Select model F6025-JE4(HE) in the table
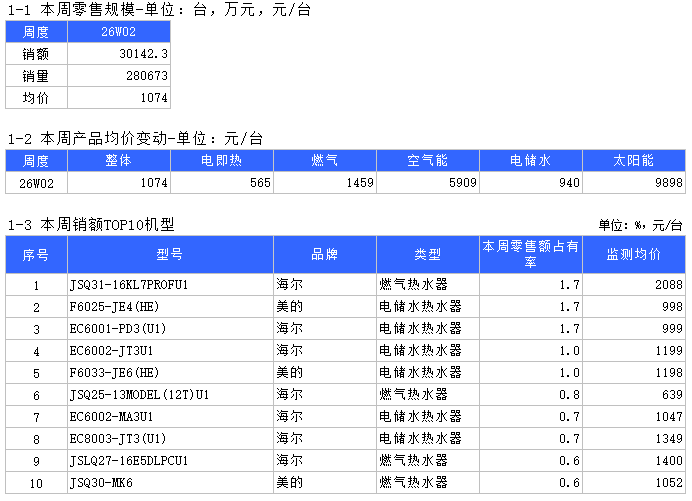Screen dimensions: 692x501 pyautogui.click(x=170, y=307)
